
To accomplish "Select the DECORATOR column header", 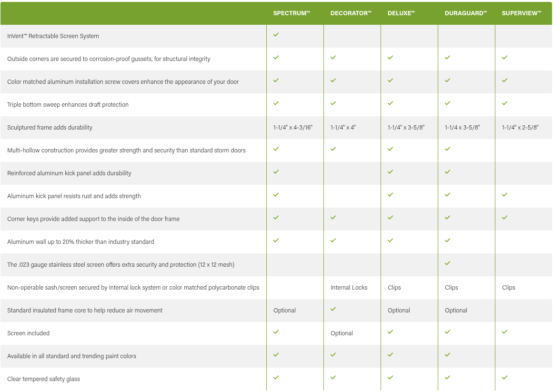I will 351,13.
